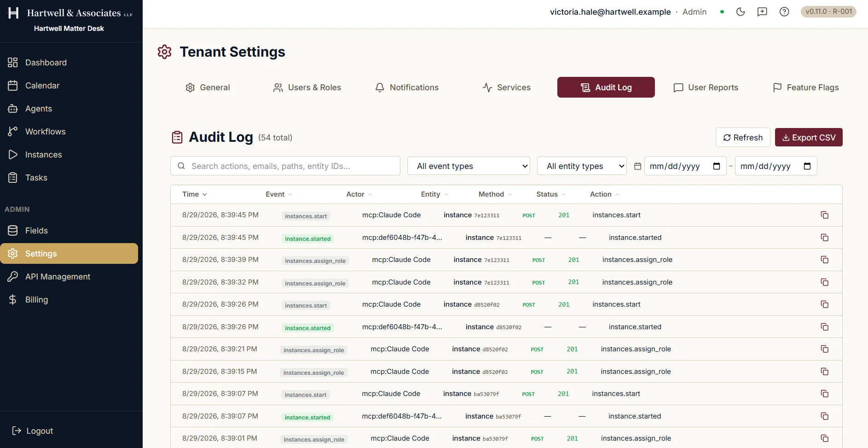Image resolution: width=868 pixels, height=448 pixels.
Task: Switch to Feature Flags tab
Action: [x=806, y=87]
